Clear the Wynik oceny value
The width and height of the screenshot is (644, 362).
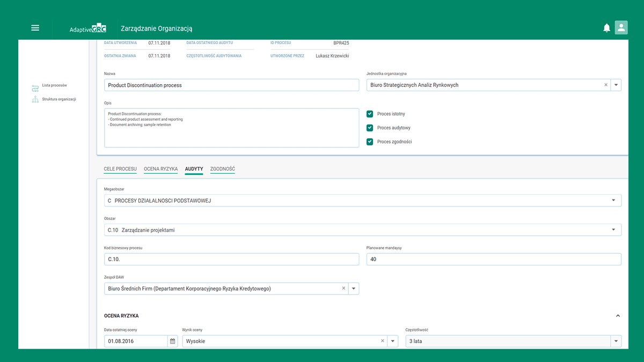(x=383, y=341)
